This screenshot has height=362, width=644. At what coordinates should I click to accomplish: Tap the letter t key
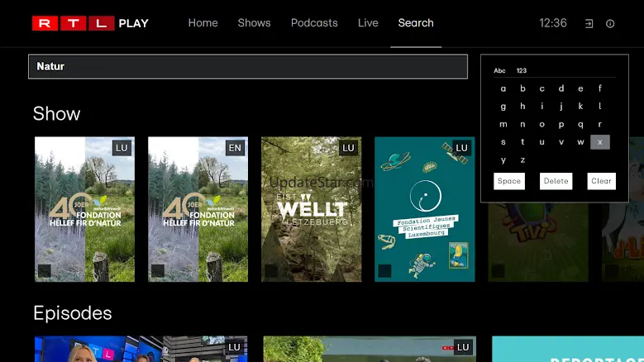pyautogui.click(x=522, y=142)
